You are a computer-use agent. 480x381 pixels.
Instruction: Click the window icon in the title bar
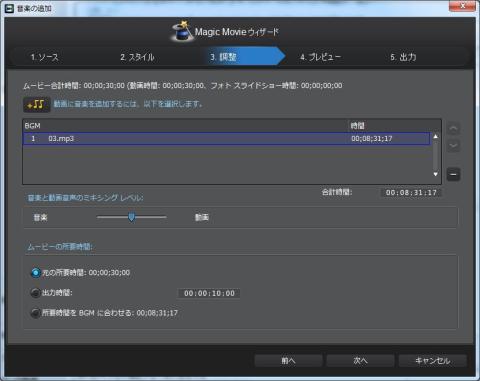click(x=9, y=9)
